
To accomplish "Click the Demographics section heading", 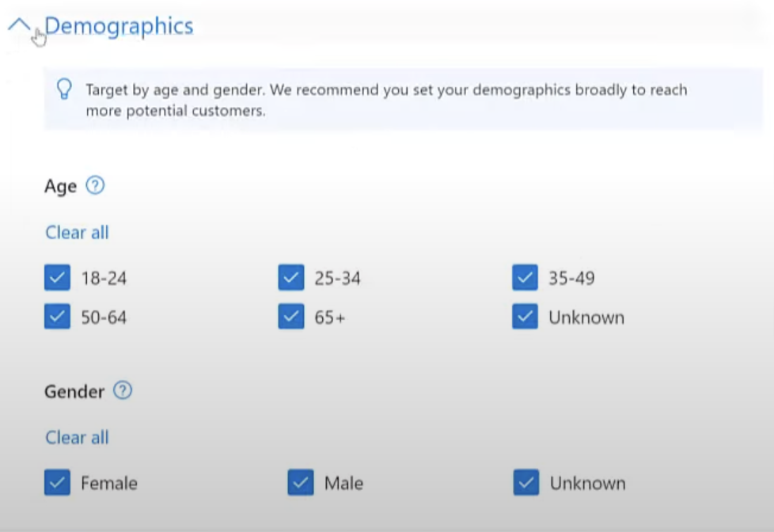I will tap(119, 25).
